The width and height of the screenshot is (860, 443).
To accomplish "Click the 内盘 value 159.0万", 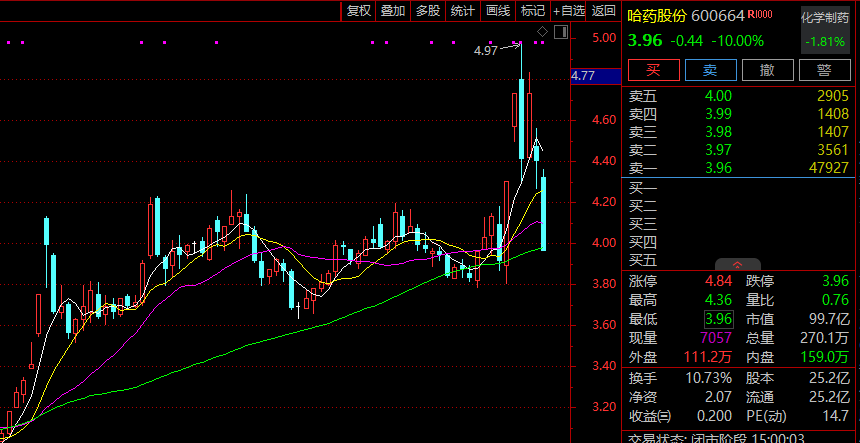I will coord(824,357).
